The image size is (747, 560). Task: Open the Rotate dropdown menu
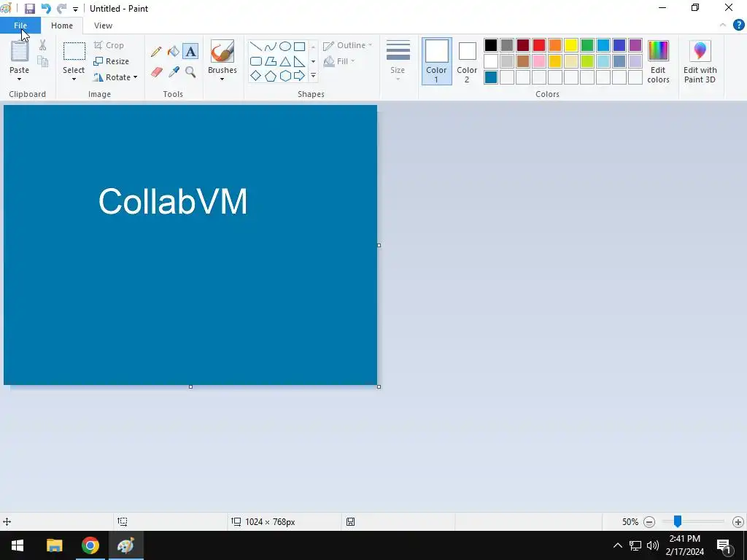click(115, 77)
